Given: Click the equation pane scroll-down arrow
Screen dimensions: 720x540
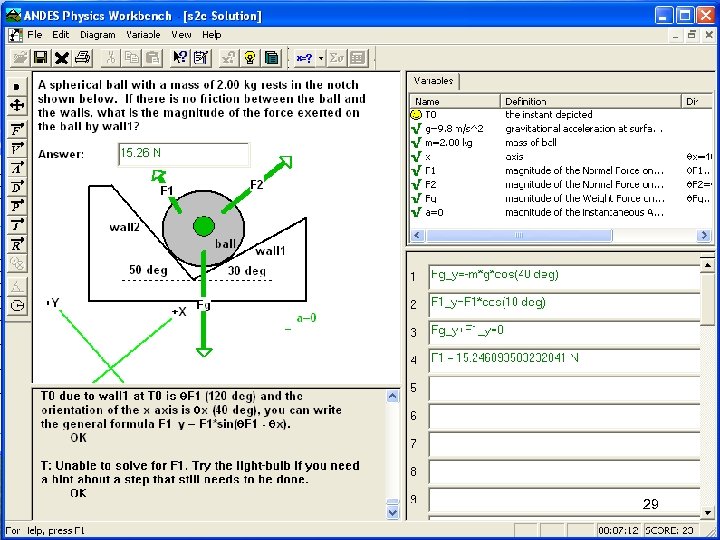Looking at the screenshot, I should [707, 512].
